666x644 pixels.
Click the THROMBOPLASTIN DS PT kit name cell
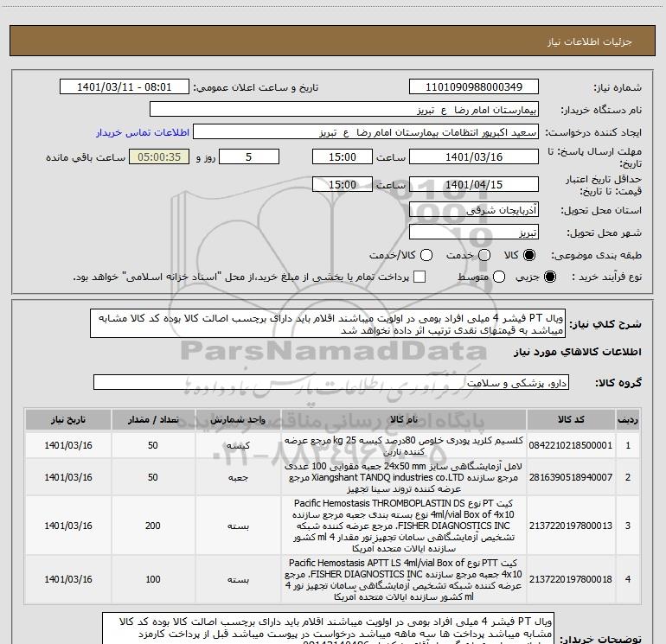pos(404,526)
